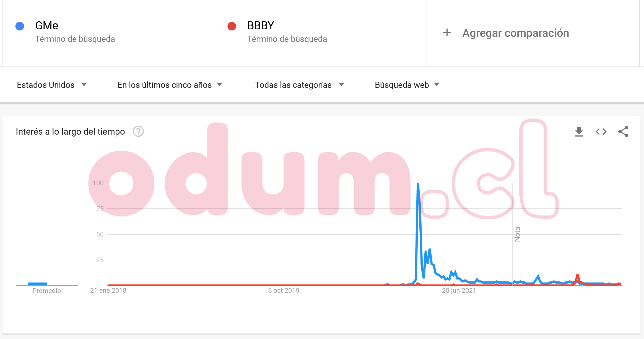644x339 pixels.
Task: Click the red BBBY color dot
Action: (232, 26)
